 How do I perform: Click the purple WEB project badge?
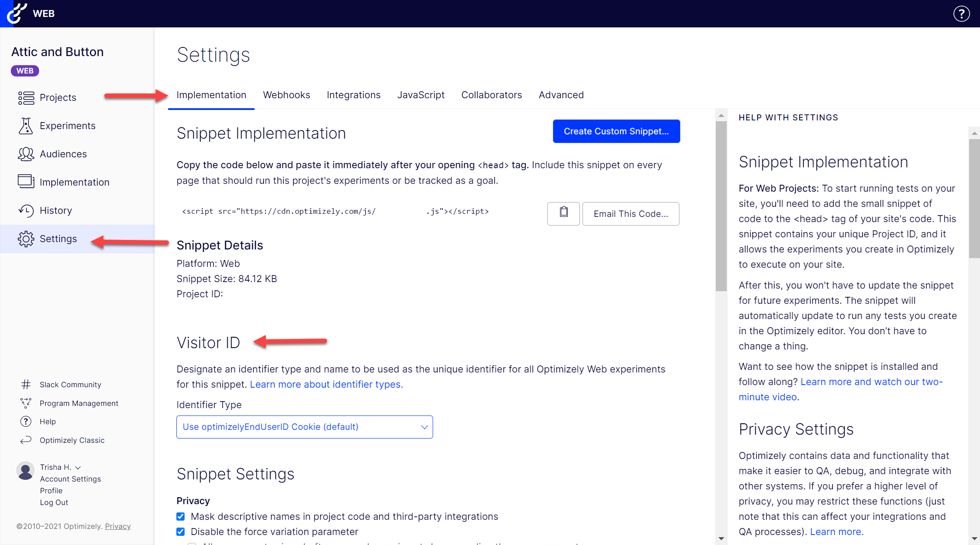click(25, 71)
